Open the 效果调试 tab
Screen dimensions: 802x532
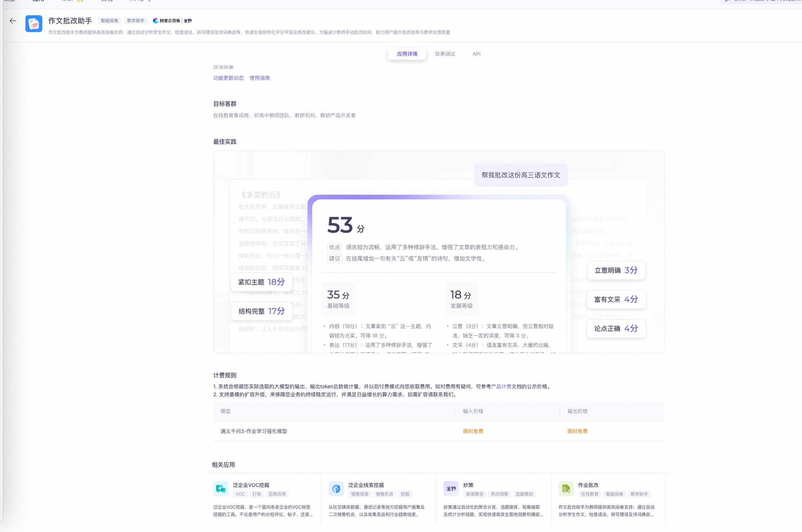pyautogui.click(x=445, y=54)
